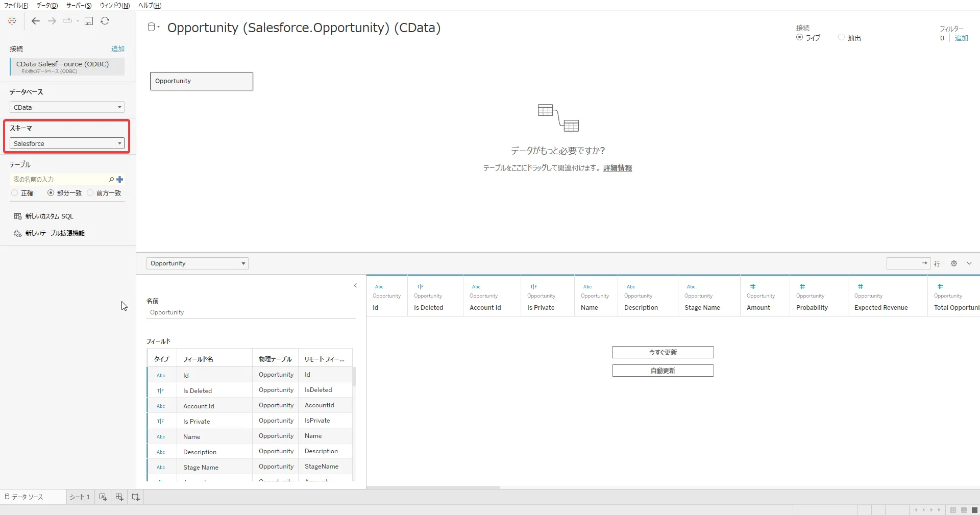
Task: Save the workbook with the save icon
Action: (x=89, y=21)
